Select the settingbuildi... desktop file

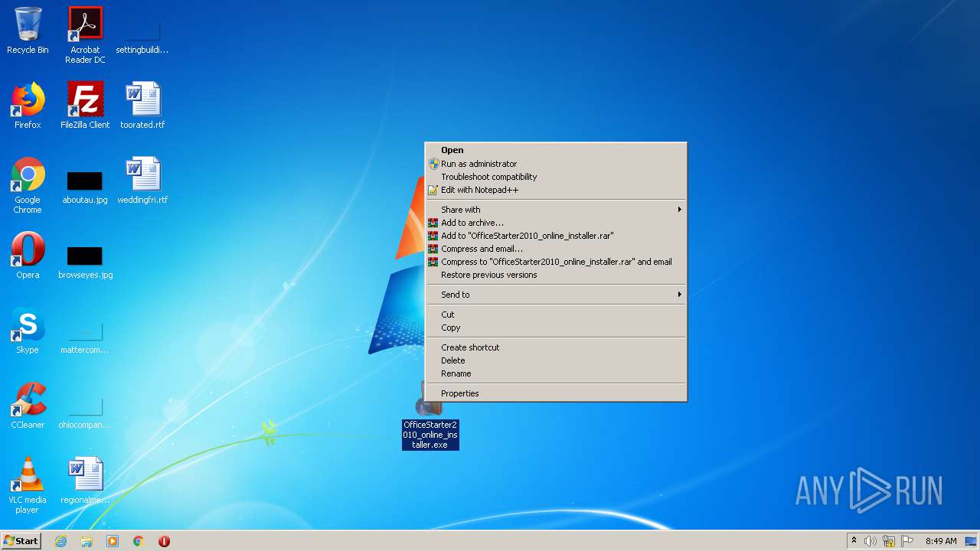(x=142, y=35)
